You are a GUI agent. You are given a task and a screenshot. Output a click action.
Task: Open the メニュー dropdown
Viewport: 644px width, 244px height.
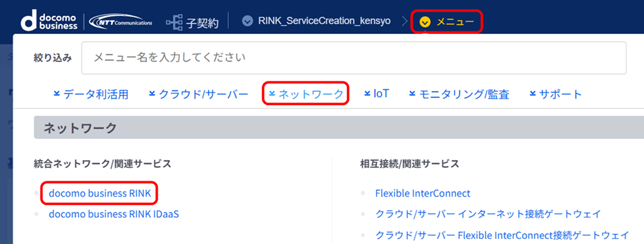click(x=447, y=22)
